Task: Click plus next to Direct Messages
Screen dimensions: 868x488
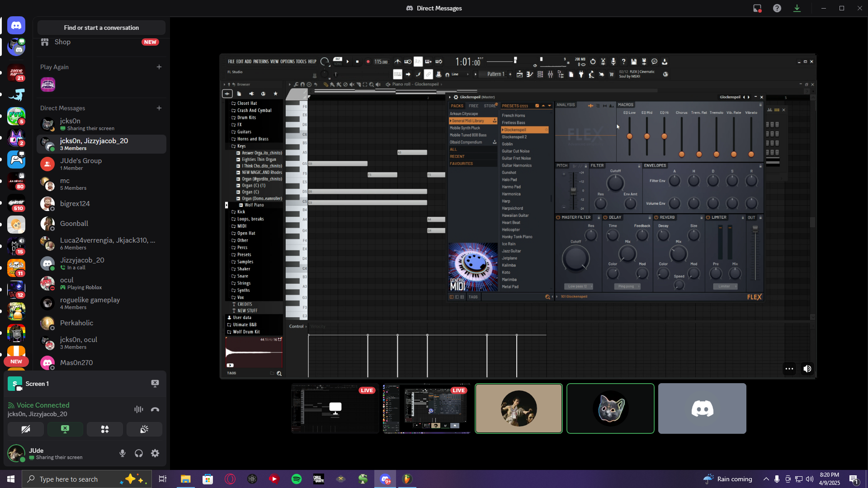Action: [x=159, y=108]
